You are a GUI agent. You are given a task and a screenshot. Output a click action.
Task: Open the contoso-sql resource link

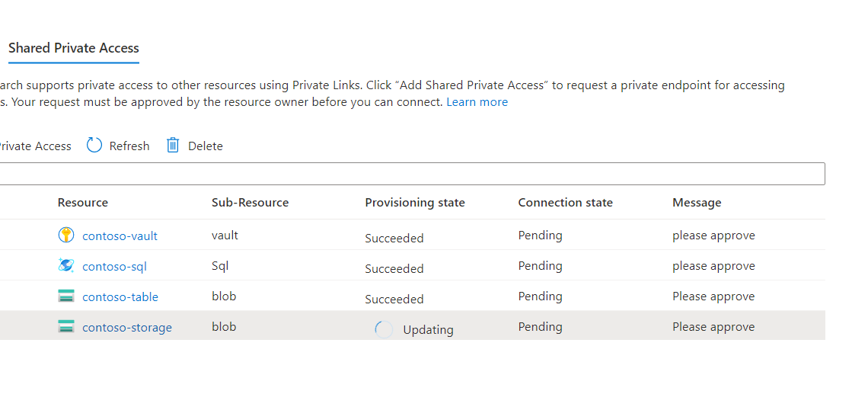click(x=114, y=267)
